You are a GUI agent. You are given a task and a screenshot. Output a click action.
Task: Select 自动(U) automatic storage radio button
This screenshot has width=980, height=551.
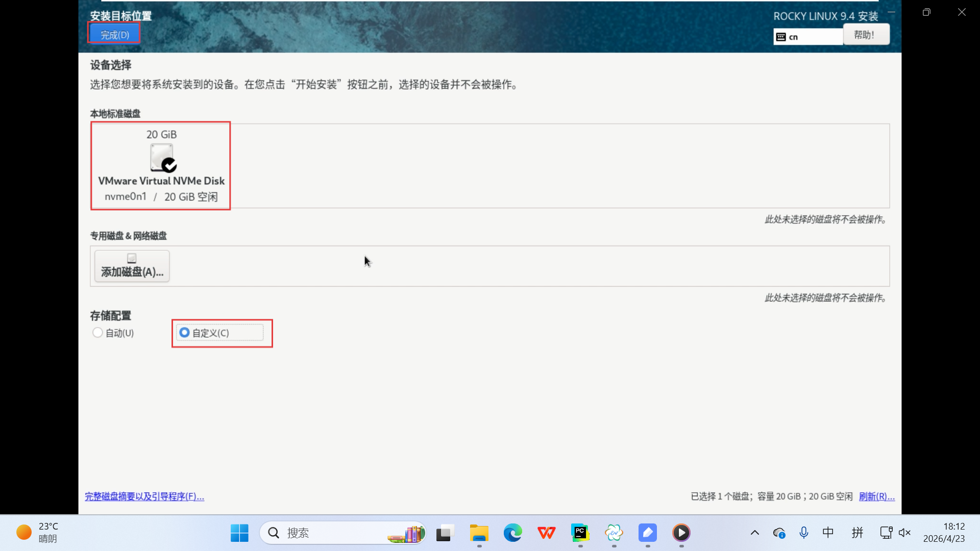click(97, 333)
